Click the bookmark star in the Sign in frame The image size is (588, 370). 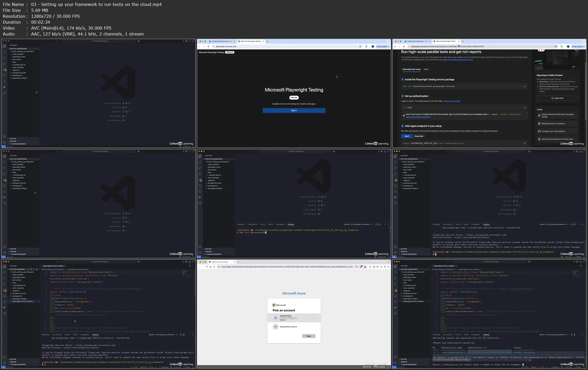click(x=360, y=47)
